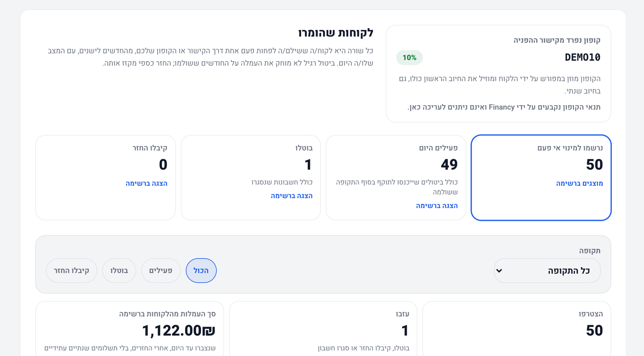The height and width of the screenshot is (356, 644).
Task: Click the תנאי הקופון נקבעים על ידי Financy note
Action: coord(504,107)
